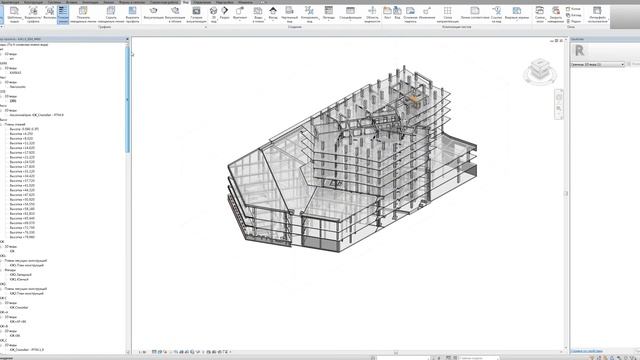
Task: Open Properties help link at panel bottom
Action: (586, 351)
